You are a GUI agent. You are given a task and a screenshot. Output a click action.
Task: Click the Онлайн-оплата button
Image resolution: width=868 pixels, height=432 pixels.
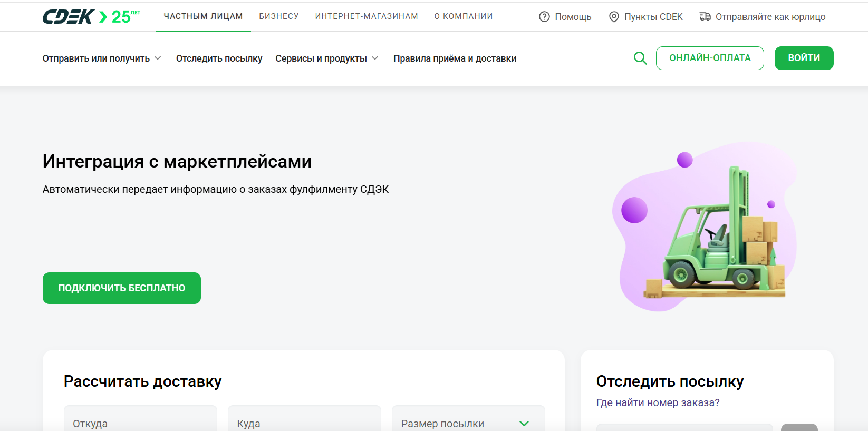710,58
